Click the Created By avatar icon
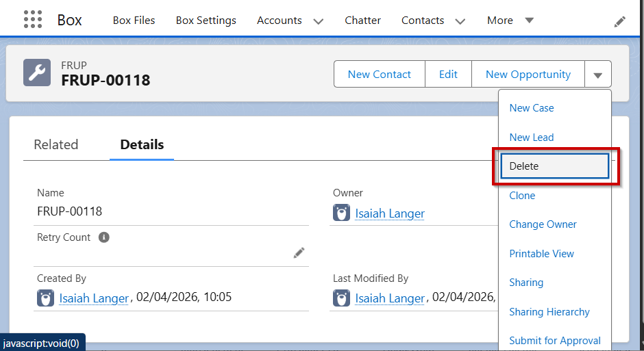Screen dimensions: 644x351 coord(45,298)
